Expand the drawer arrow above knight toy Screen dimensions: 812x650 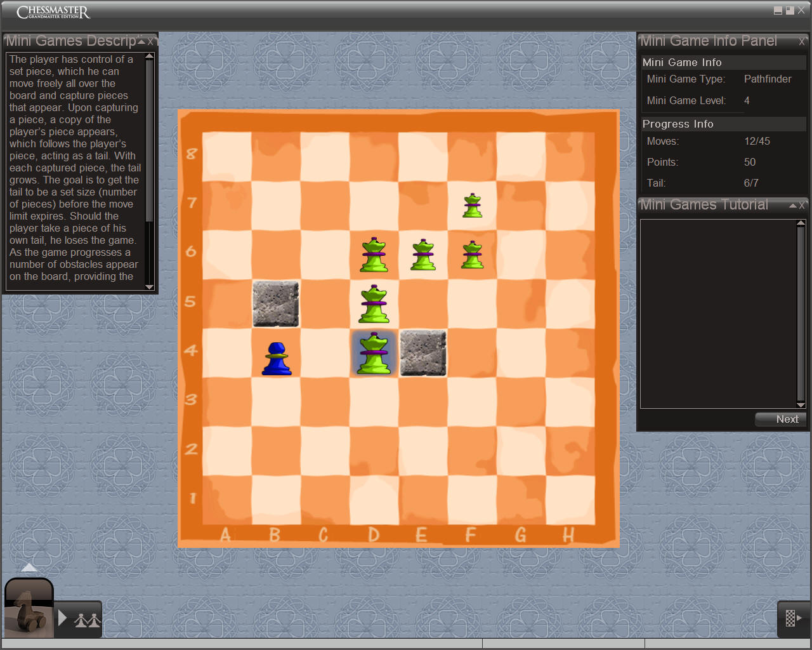click(x=29, y=567)
